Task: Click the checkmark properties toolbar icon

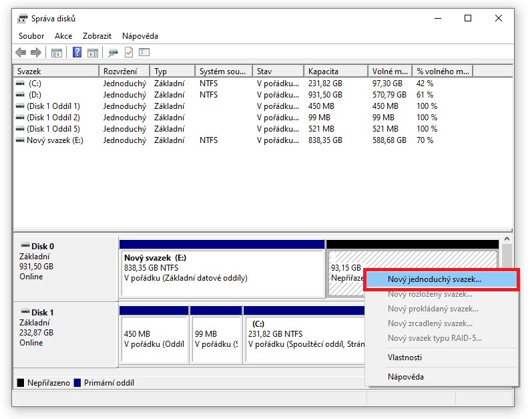Action: click(129, 52)
